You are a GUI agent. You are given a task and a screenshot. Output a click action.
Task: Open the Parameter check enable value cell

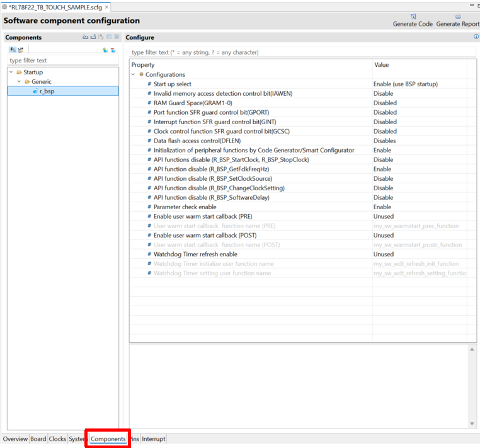(x=420, y=207)
